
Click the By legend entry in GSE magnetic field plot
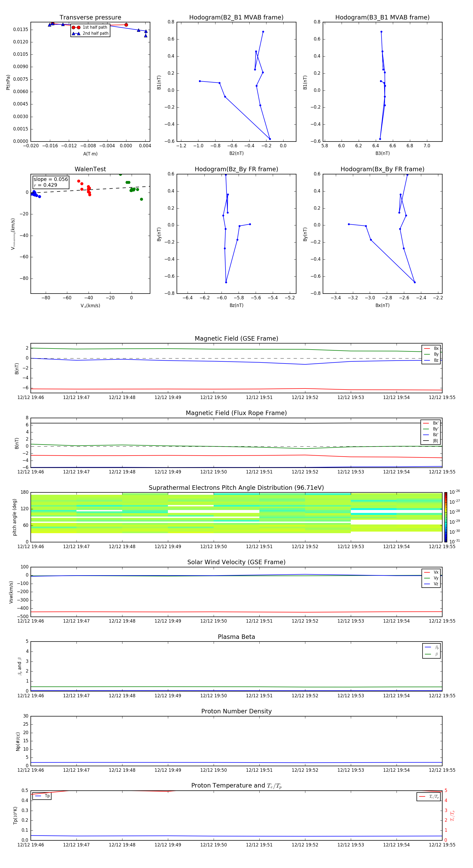[x=431, y=355]
